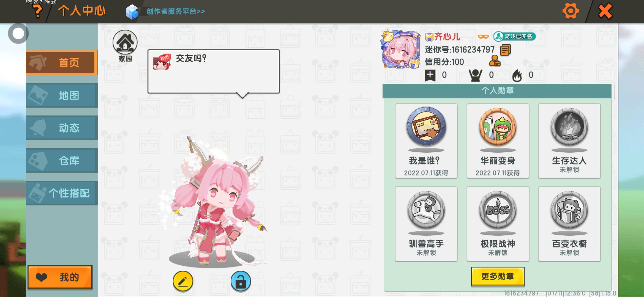Viewport: 644px width, 297px height.
Task: Toggle the blue padlock button
Action: (x=241, y=281)
